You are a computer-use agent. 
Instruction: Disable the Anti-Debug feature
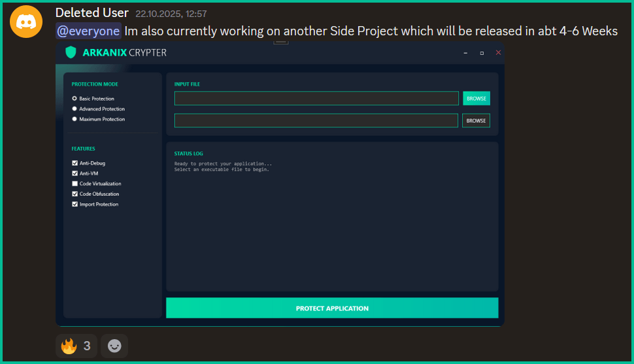point(75,163)
